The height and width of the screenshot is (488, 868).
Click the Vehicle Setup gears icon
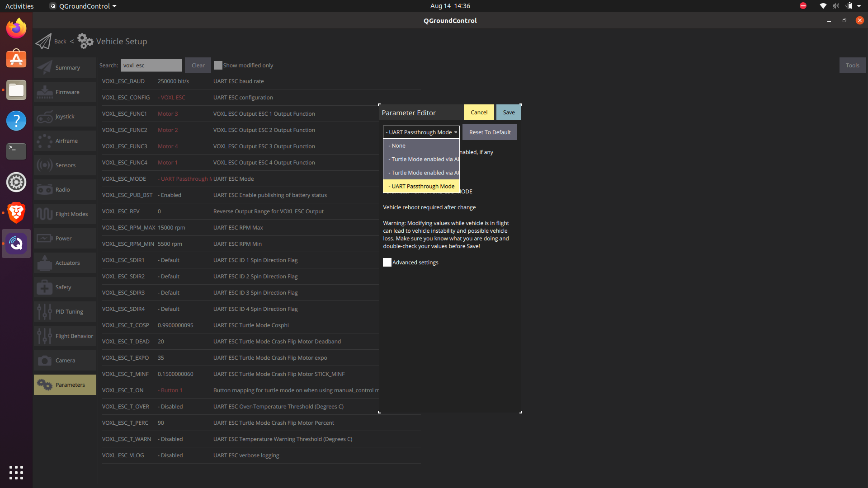(85, 41)
